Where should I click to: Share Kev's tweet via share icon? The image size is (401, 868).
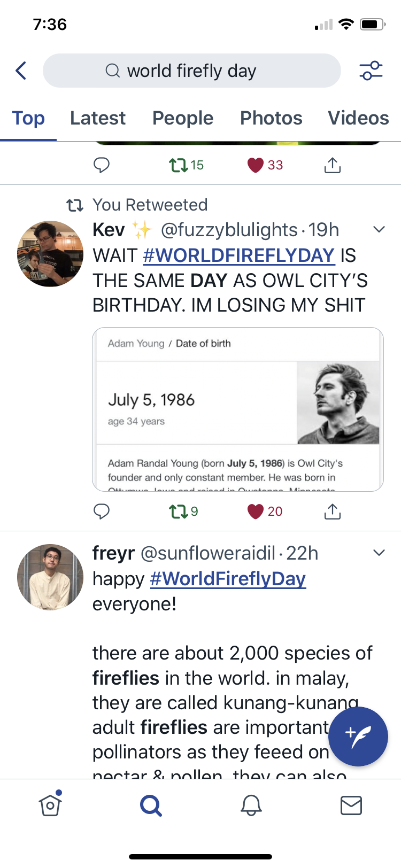coord(332,511)
